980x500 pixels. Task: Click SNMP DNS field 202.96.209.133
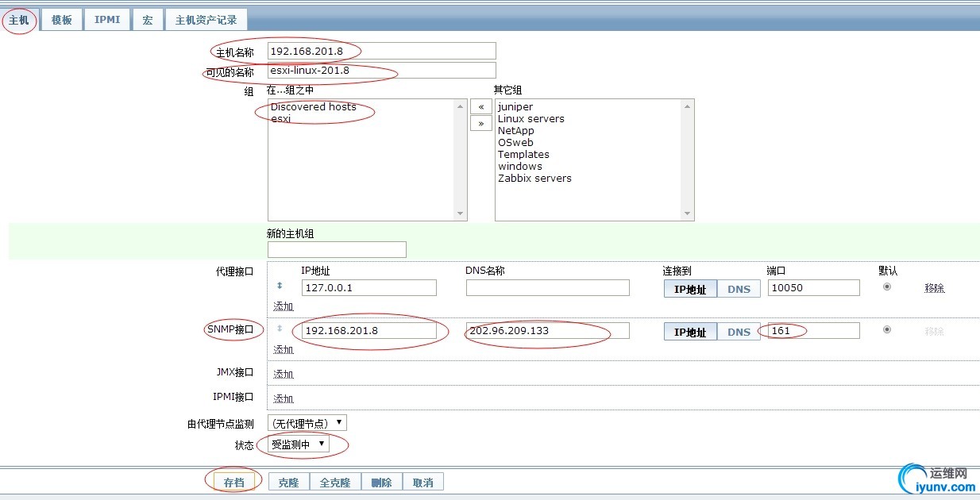[548, 330]
